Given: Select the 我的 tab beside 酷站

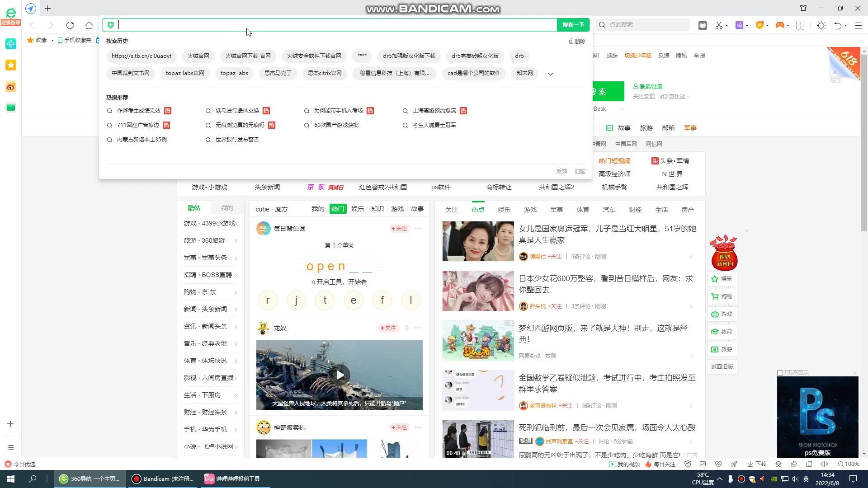Looking at the screenshot, I should (x=227, y=208).
